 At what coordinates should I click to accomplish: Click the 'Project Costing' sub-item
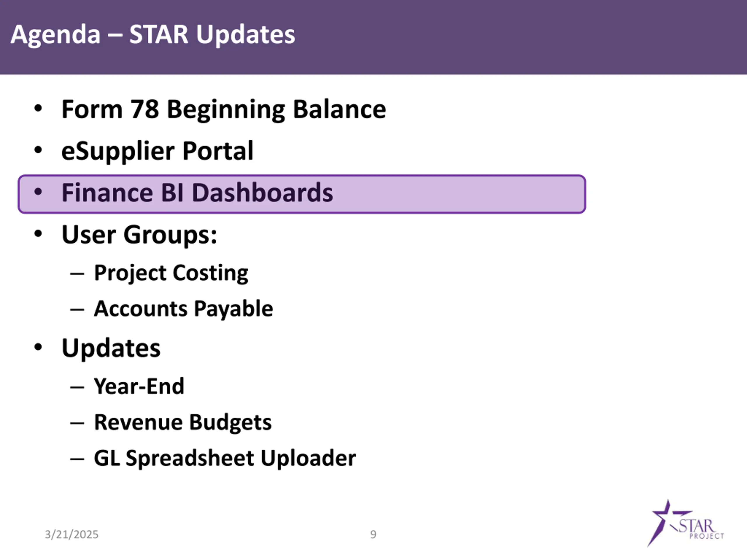click(171, 273)
